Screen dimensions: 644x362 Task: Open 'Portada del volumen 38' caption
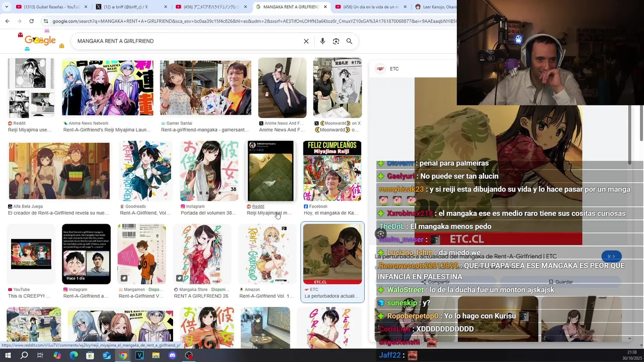[x=208, y=213]
